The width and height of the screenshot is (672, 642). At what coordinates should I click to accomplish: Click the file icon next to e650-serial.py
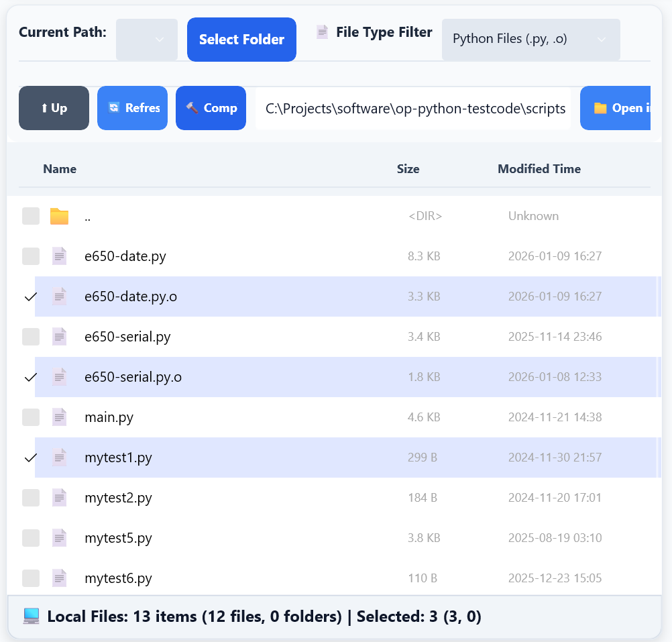[59, 336]
